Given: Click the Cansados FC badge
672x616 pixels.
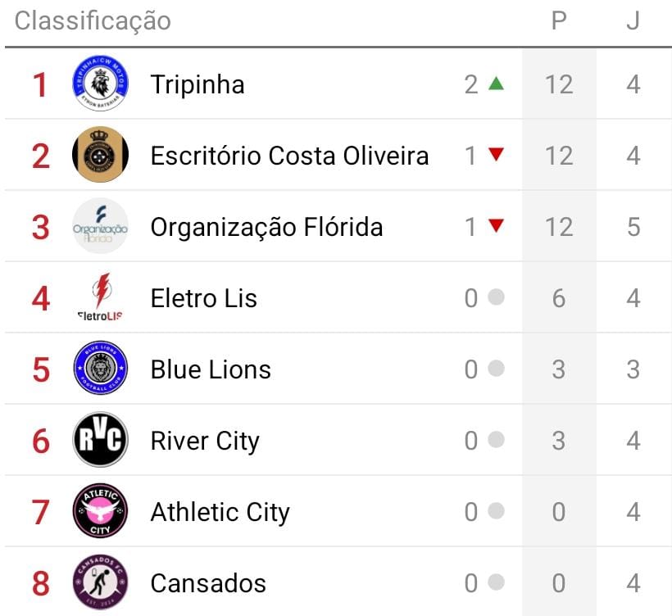Looking at the screenshot, I should click(x=100, y=583).
